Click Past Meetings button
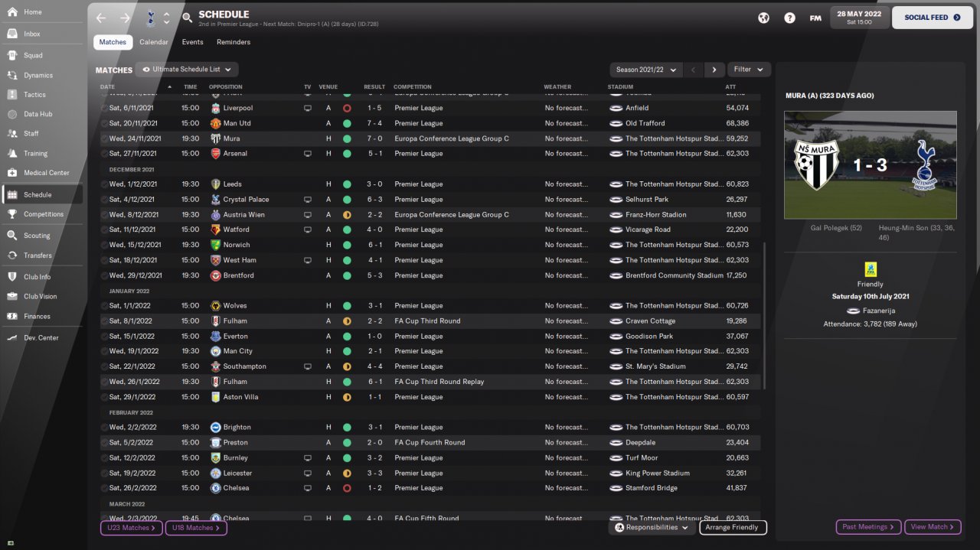The height and width of the screenshot is (550, 980). click(x=867, y=527)
